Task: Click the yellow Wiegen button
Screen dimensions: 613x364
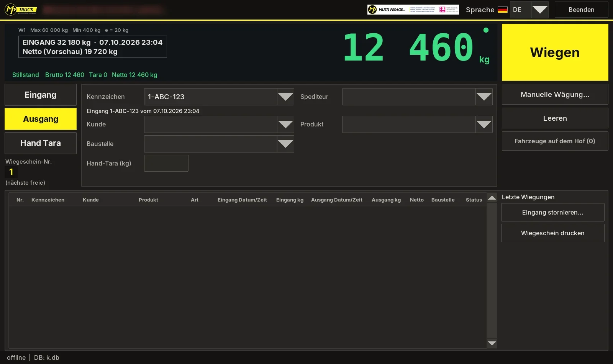Action: click(555, 52)
